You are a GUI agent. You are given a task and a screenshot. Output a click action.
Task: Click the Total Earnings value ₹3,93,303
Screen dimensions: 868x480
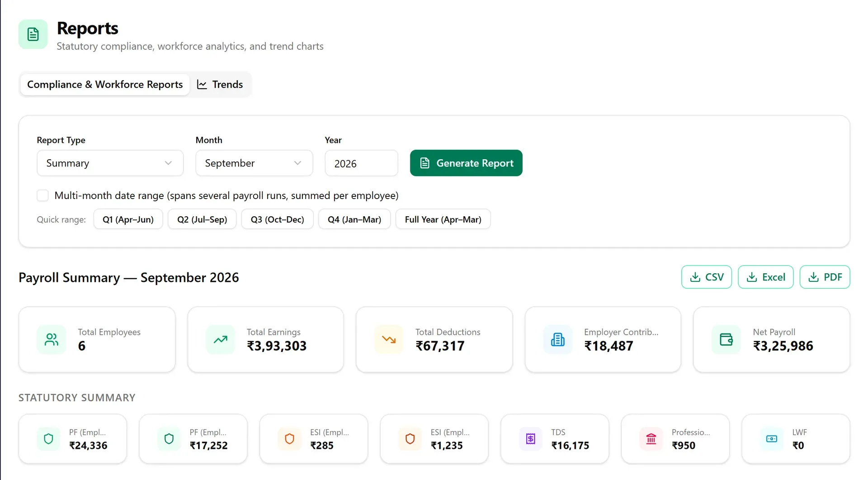[277, 346]
